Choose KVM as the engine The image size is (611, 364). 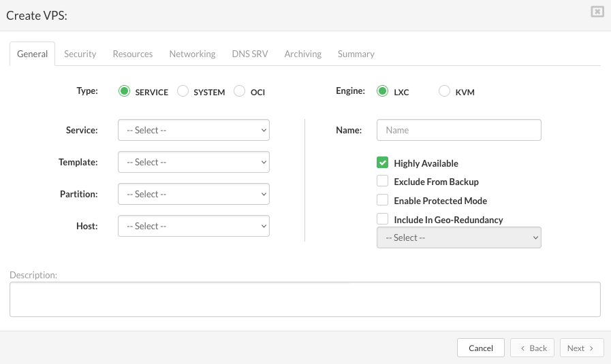click(444, 91)
